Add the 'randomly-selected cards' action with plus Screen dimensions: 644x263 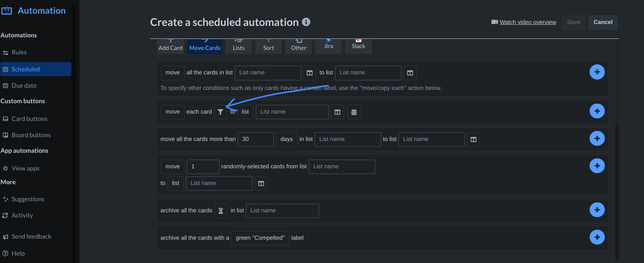[x=597, y=166]
